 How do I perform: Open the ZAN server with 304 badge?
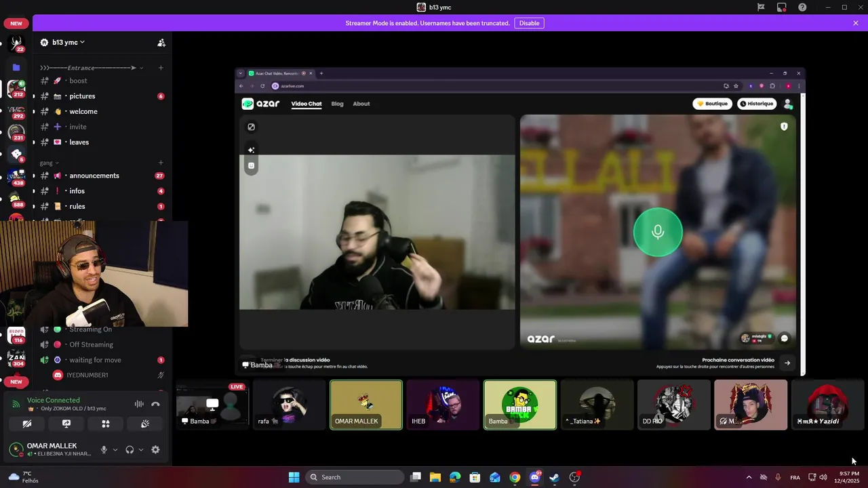pyautogui.click(x=16, y=358)
